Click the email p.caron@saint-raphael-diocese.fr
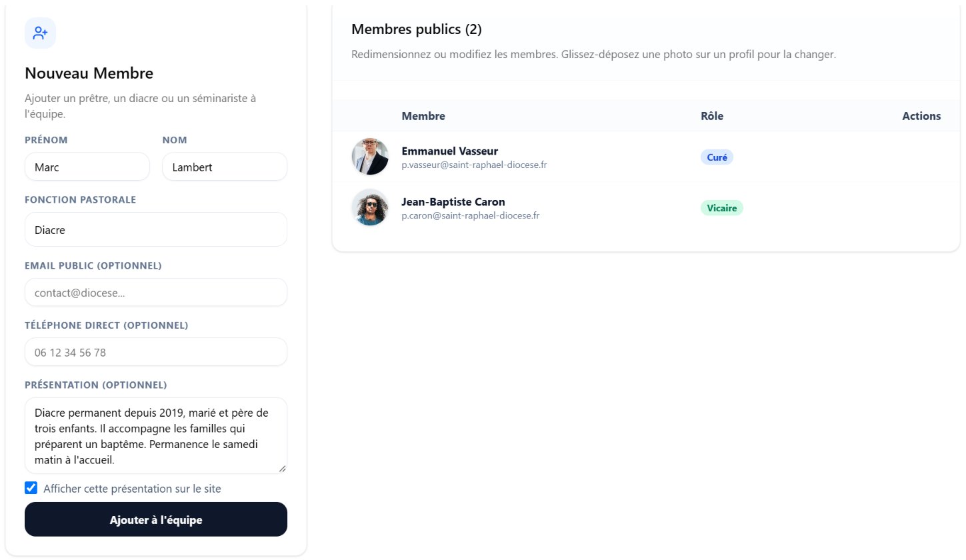Screen dimensions: 966x560 point(470,215)
